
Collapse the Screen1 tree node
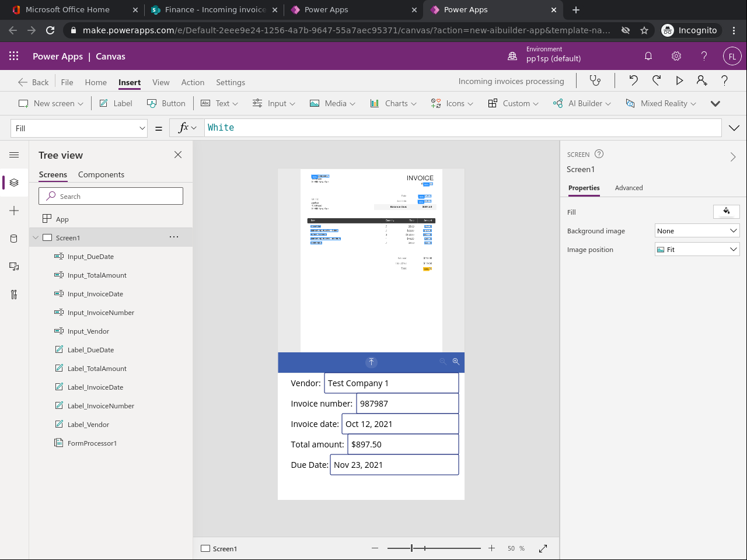(36, 237)
